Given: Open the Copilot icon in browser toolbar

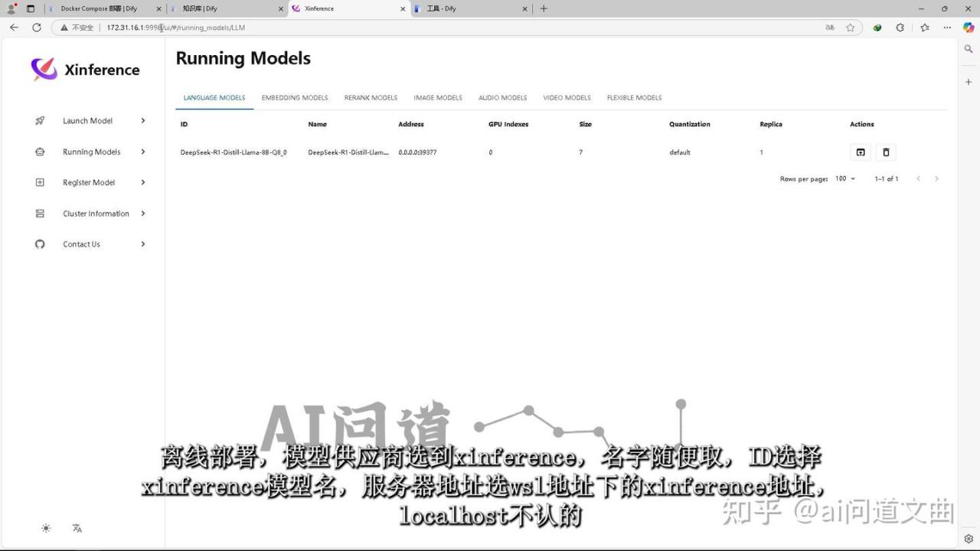Looking at the screenshot, I should tap(969, 28).
